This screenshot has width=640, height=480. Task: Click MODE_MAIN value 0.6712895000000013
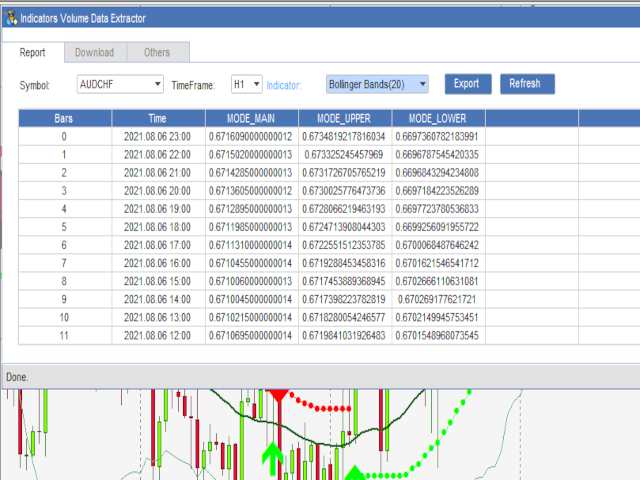(x=251, y=209)
